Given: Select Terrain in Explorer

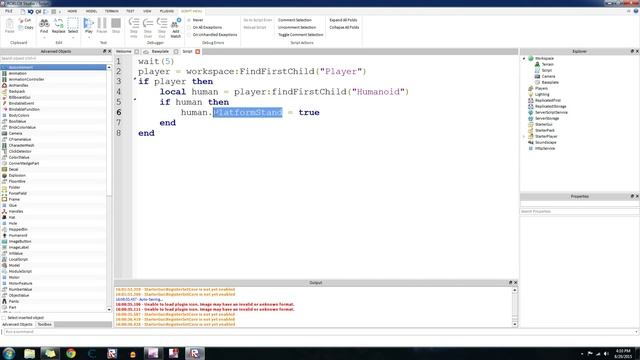Looking at the screenshot, I should coord(547,64).
